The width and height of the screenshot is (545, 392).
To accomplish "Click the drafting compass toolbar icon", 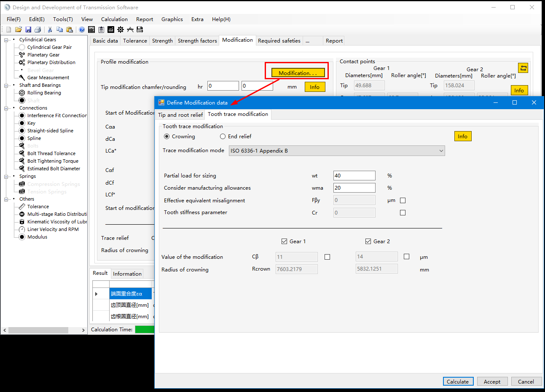I will [130, 30].
